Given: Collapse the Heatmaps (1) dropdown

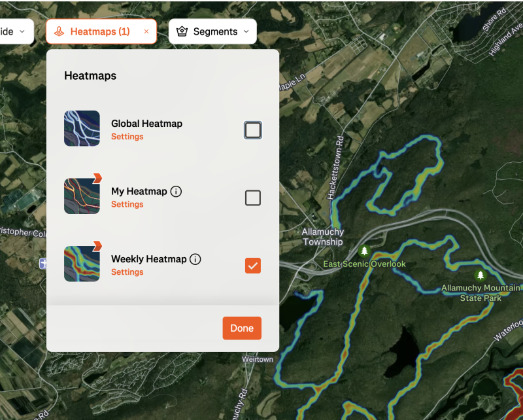Looking at the screenshot, I should pos(99,31).
